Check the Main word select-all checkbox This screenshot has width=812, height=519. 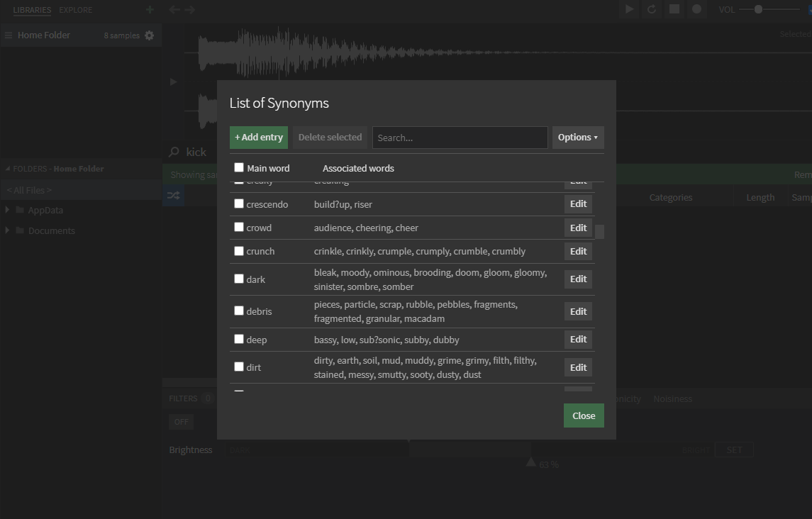pyautogui.click(x=239, y=167)
